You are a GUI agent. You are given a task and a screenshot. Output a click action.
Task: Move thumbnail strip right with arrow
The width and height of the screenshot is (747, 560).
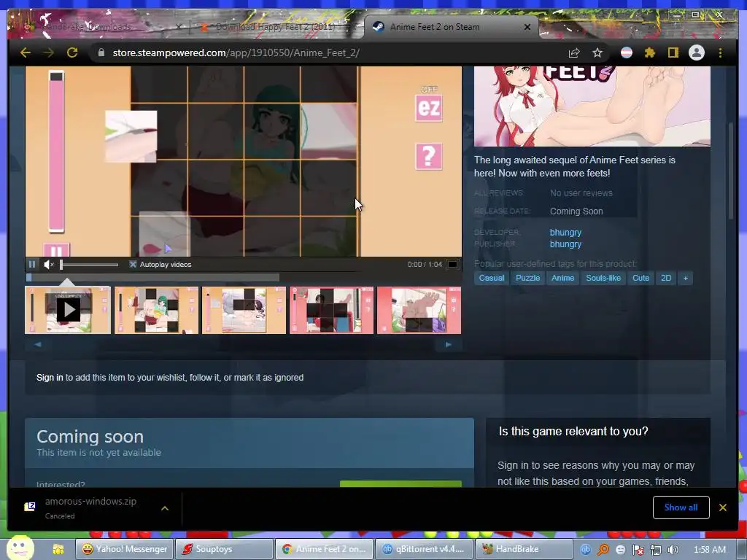449,344
